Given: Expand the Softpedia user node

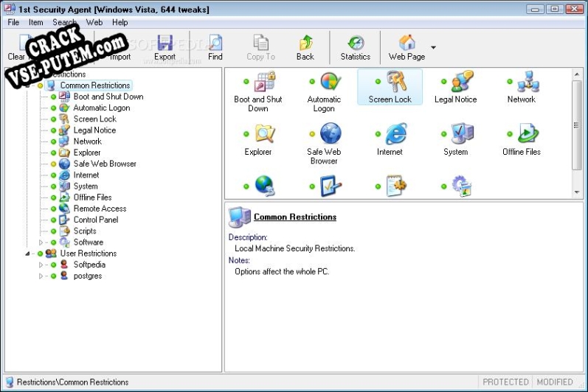Looking at the screenshot, I should pos(41,265).
